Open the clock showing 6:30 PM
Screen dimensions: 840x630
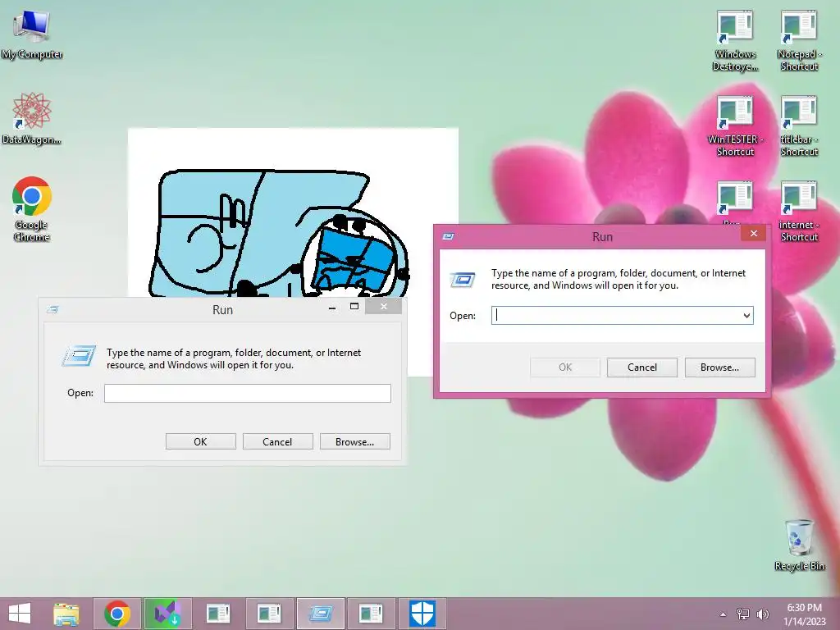[805, 614]
